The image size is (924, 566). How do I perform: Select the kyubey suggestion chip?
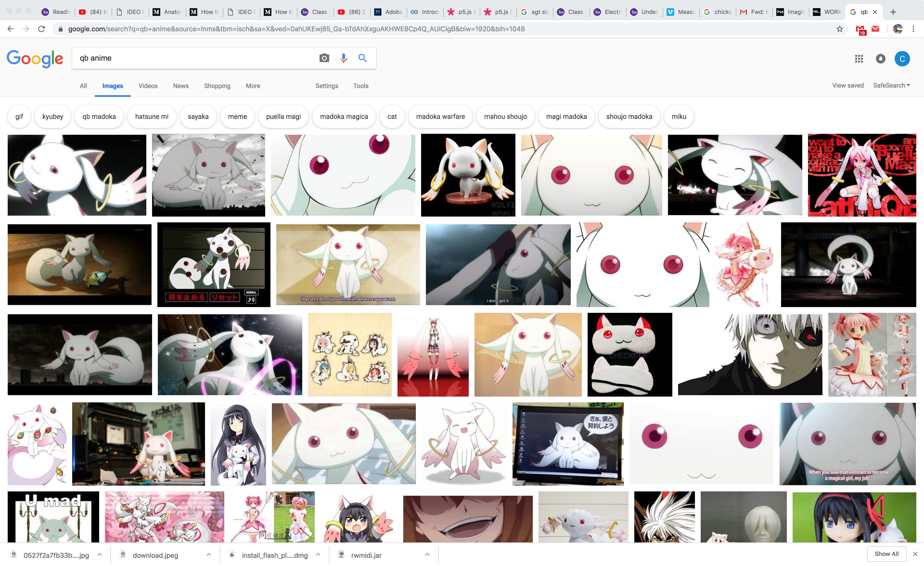pyautogui.click(x=52, y=117)
